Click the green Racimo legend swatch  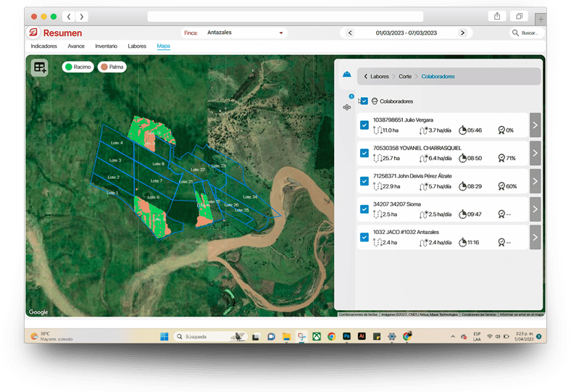coord(68,67)
